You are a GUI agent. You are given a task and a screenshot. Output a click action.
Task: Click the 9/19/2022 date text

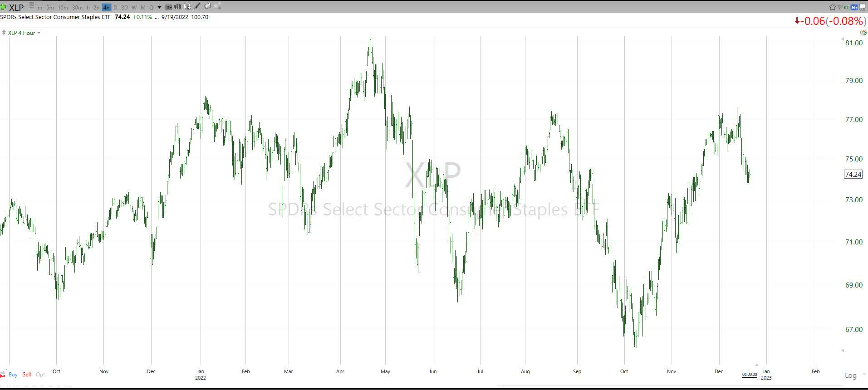click(x=175, y=17)
